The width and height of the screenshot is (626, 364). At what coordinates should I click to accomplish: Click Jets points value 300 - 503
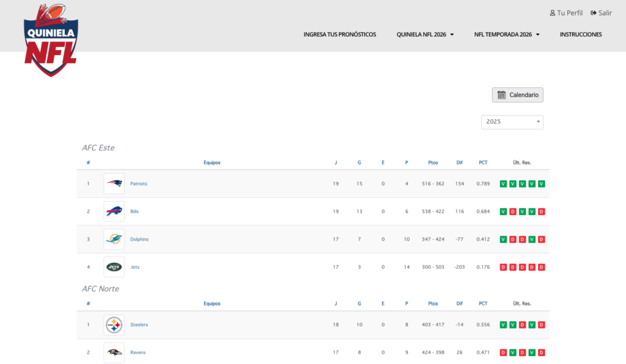(433, 267)
